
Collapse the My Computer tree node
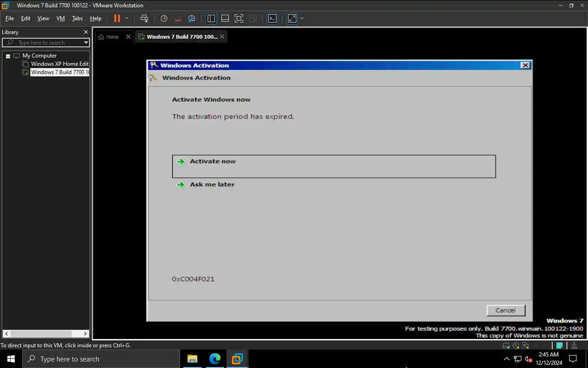point(8,56)
